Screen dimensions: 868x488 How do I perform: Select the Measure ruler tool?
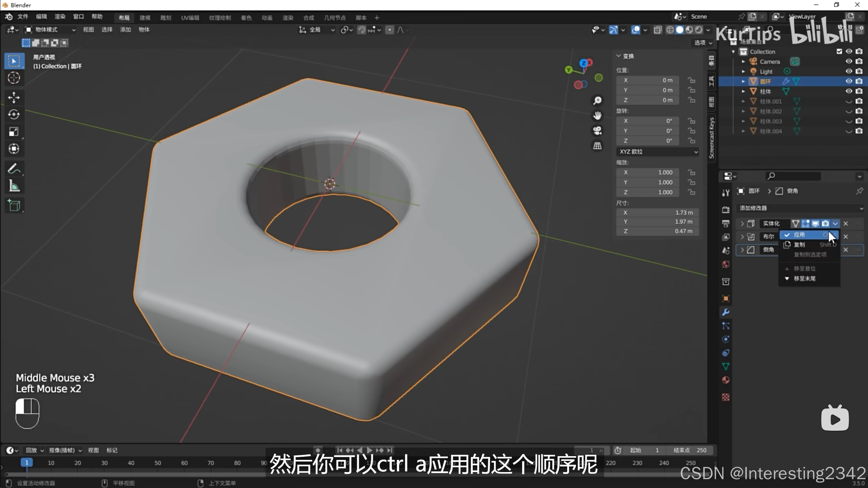[x=14, y=186]
